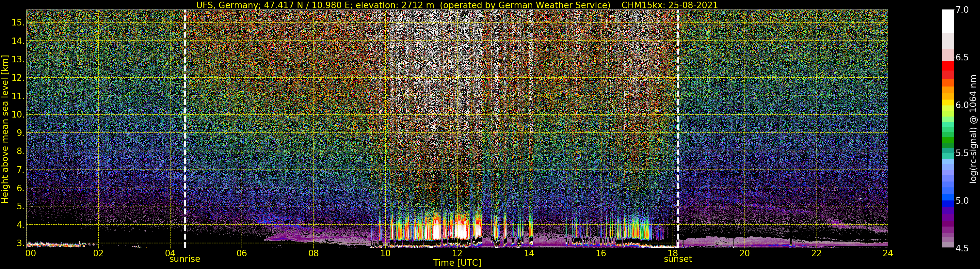Click the height axis tick '14.'
980x269 pixels.
click(x=18, y=41)
